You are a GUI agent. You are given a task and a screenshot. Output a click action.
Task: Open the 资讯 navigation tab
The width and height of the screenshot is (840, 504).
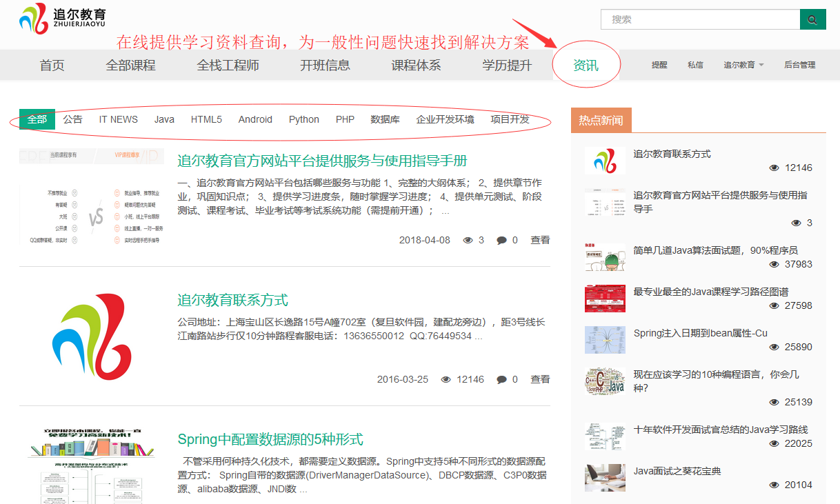point(586,66)
